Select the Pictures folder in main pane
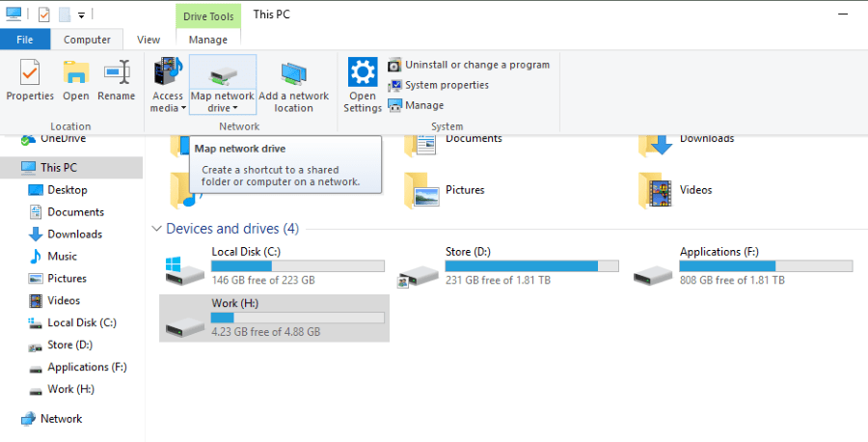Viewport: 868px width, 442px height. tap(445, 190)
